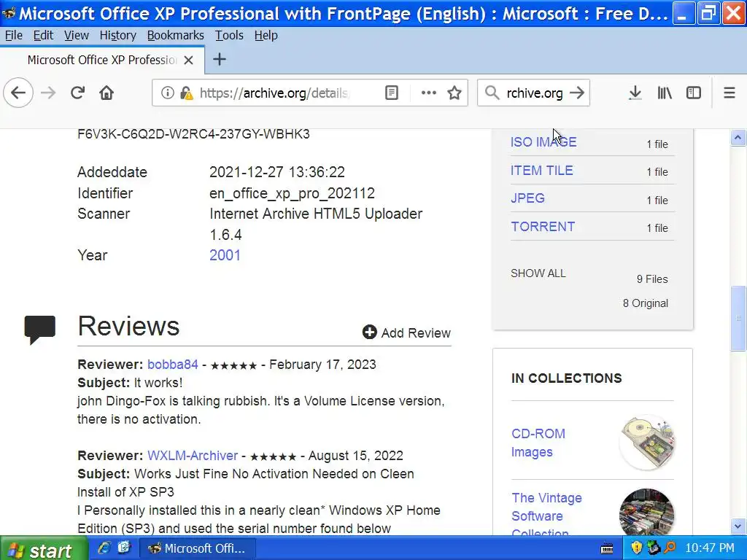Click the Addeddate value 2021-12-27 13:36:22
This screenshot has height=560, width=747.
click(x=276, y=172)
